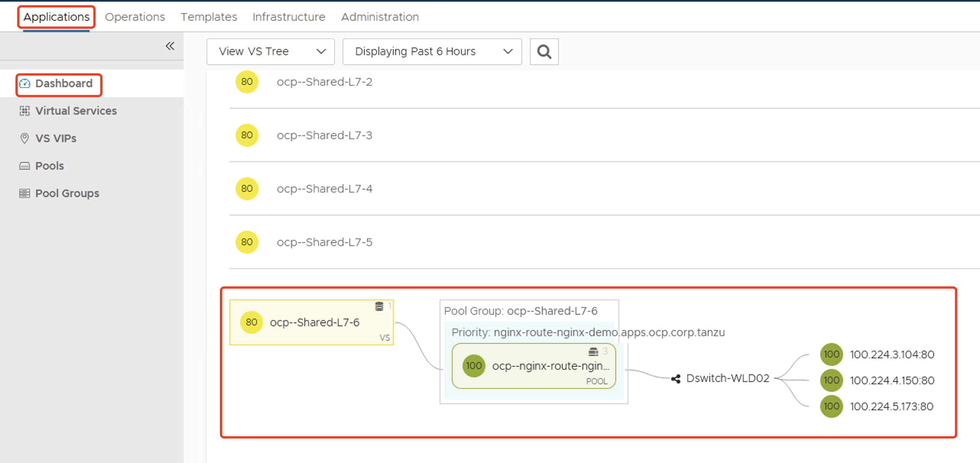
Task: Click the search magnifier icon
Action: (544, 52)
